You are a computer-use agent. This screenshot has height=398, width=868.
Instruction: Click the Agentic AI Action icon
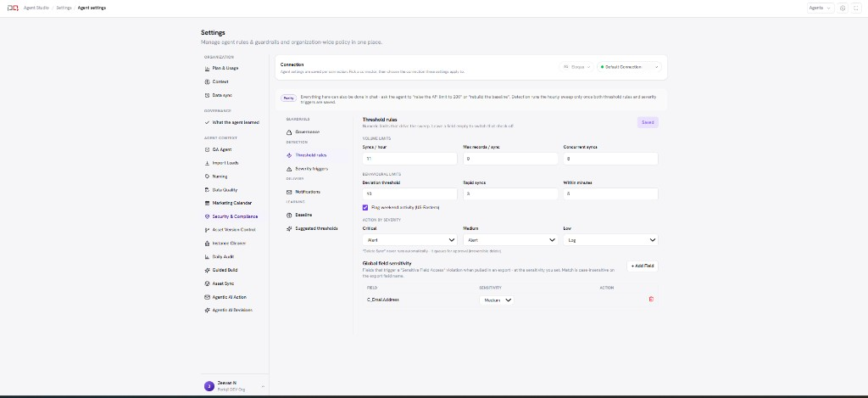[x=207, y=297]
